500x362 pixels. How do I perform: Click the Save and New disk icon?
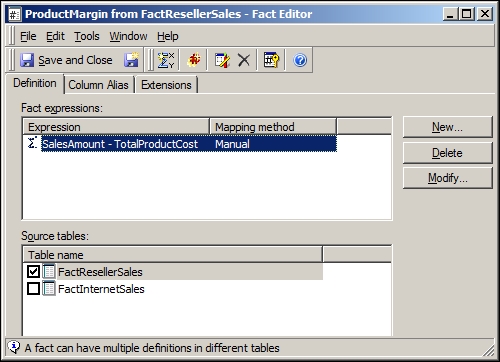point(131,60)
